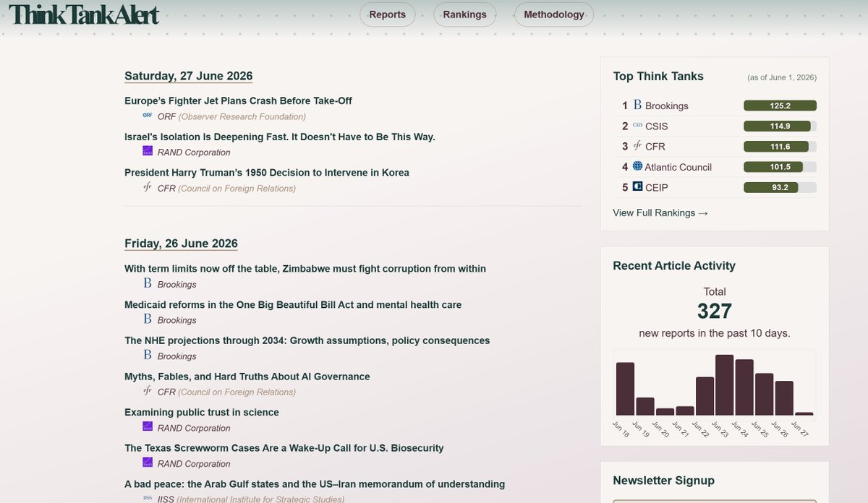Click Brookings source under the Zimbabwe article
This screenshot has height=503, width=868.
[177, 285]
